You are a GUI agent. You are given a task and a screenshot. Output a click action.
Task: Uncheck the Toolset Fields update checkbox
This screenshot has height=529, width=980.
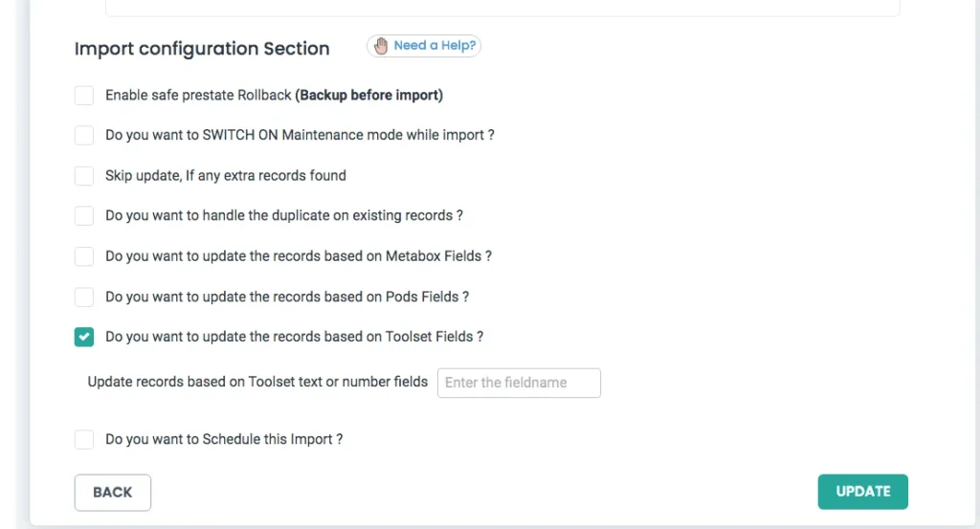[84, 337]
